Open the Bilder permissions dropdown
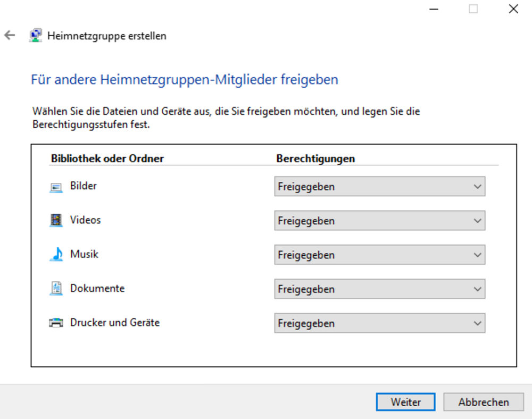Viewport: 532px width, 419px height. point(380,187)
